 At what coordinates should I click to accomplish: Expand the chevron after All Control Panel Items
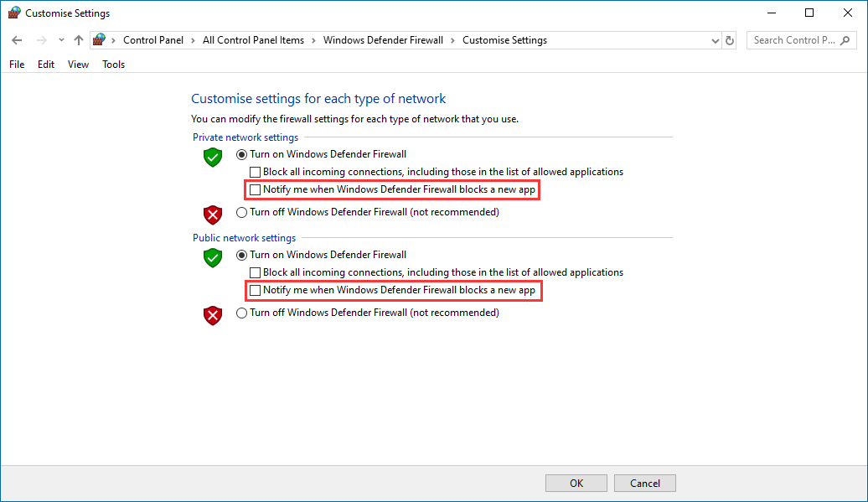(x=313, y=40)
